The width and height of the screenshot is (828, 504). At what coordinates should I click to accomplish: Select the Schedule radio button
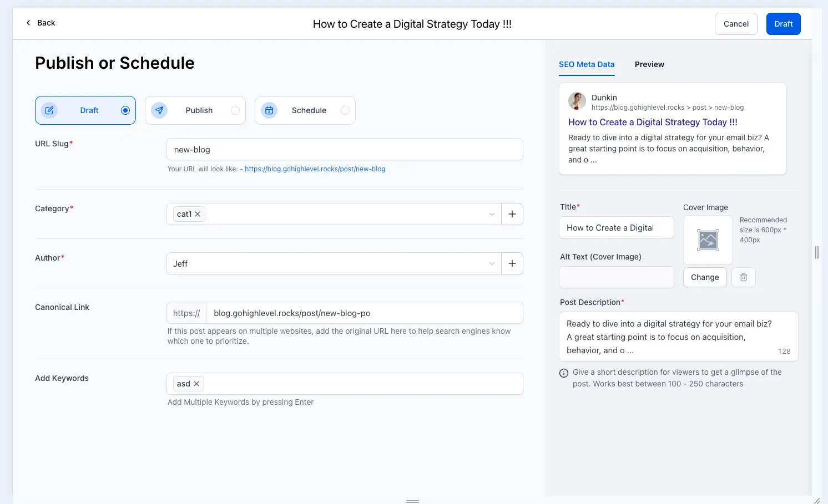point(345,110)
